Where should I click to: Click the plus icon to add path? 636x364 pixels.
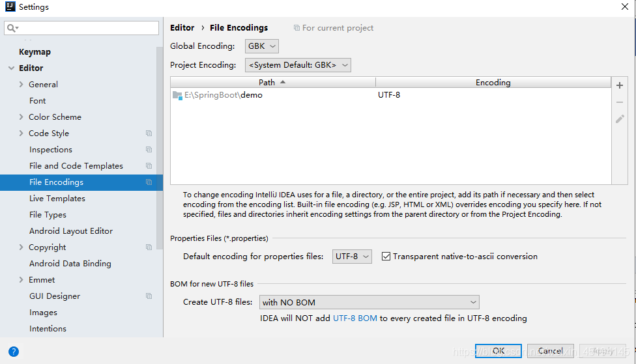(619, 85)
